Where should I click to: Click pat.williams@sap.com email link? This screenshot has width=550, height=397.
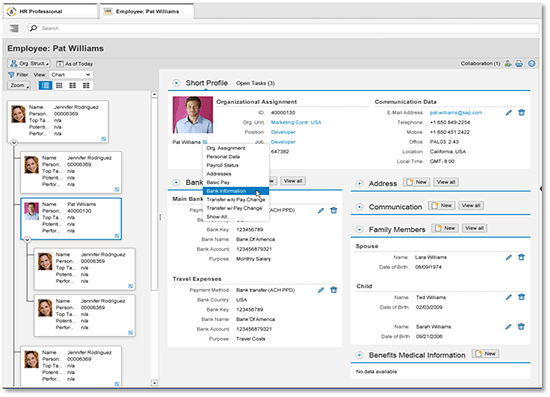tap(456, 113)
